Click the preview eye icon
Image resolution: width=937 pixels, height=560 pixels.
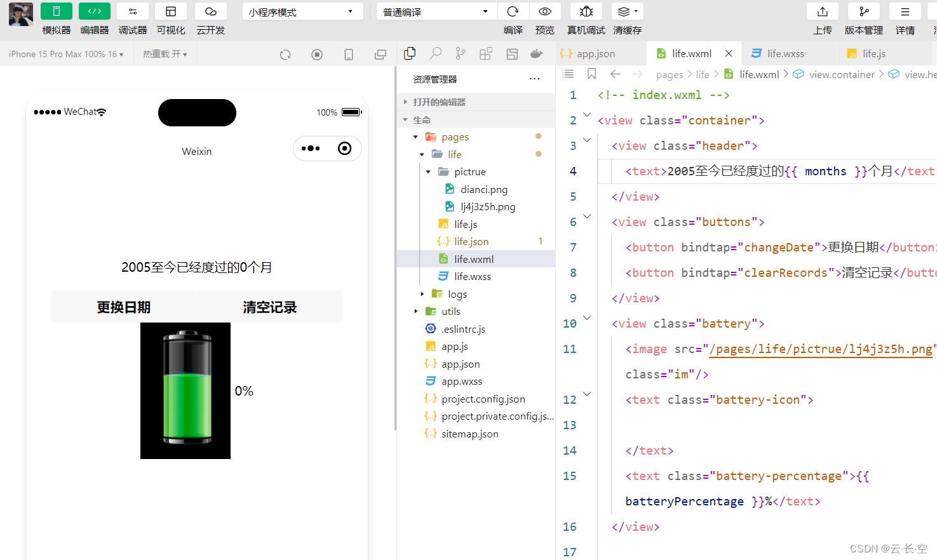coord(544,11)
